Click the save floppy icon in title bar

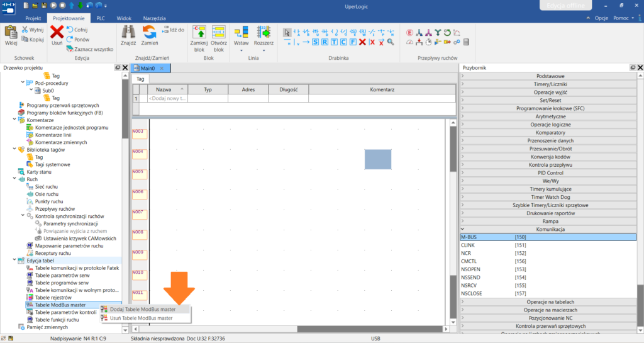pyautogui.click(x=44, y=5)
